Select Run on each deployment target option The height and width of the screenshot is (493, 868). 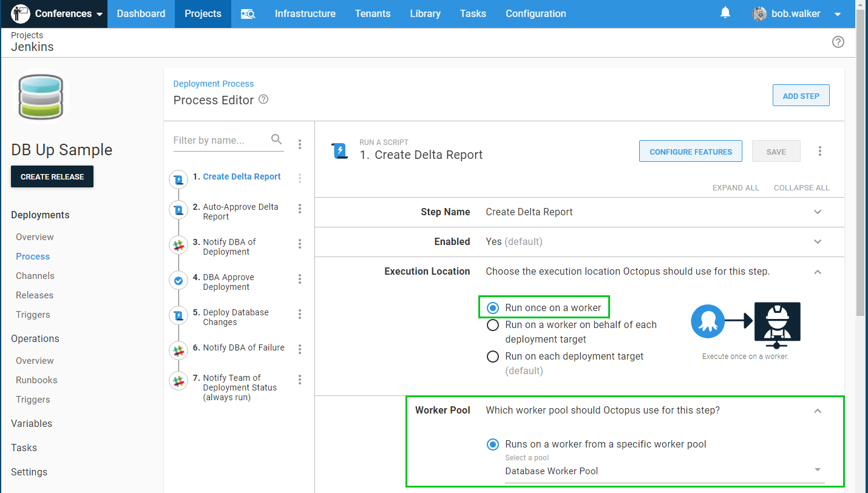coord(493,357)
